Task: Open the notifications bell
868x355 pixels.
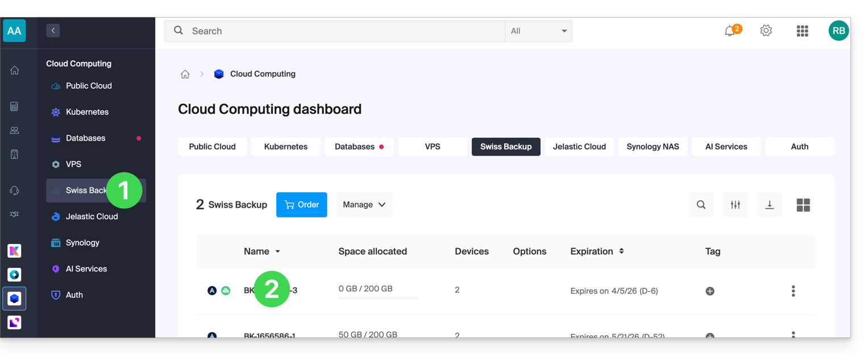Action: pyautogui.click(x=730, y=31)
